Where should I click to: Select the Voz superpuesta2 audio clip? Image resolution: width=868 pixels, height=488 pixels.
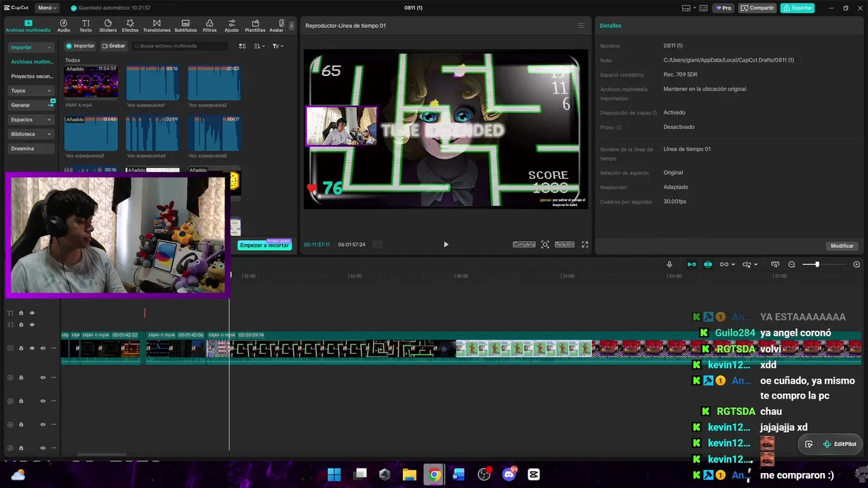214,82
